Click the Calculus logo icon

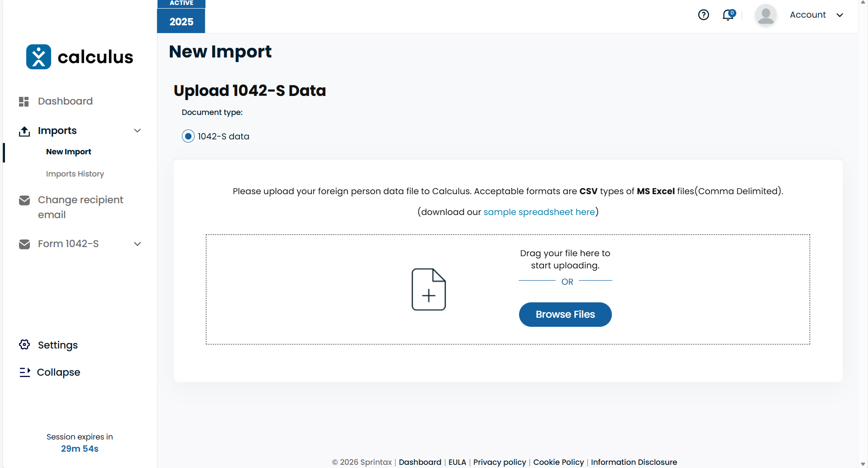(39, 57)
